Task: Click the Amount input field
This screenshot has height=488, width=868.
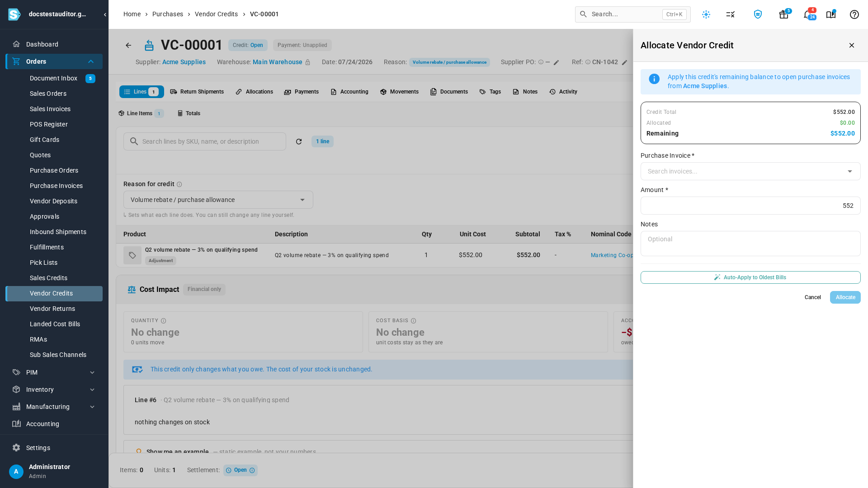Action: point(750,206)
